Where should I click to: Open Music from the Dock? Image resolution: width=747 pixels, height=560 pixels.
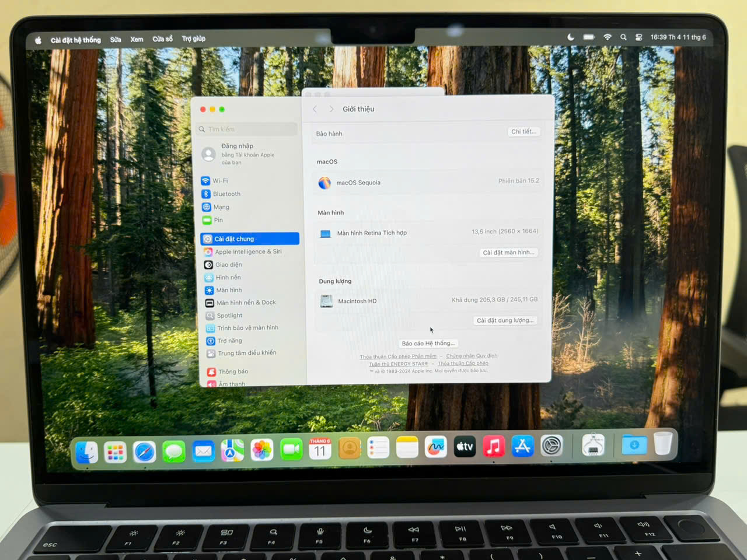494,446
